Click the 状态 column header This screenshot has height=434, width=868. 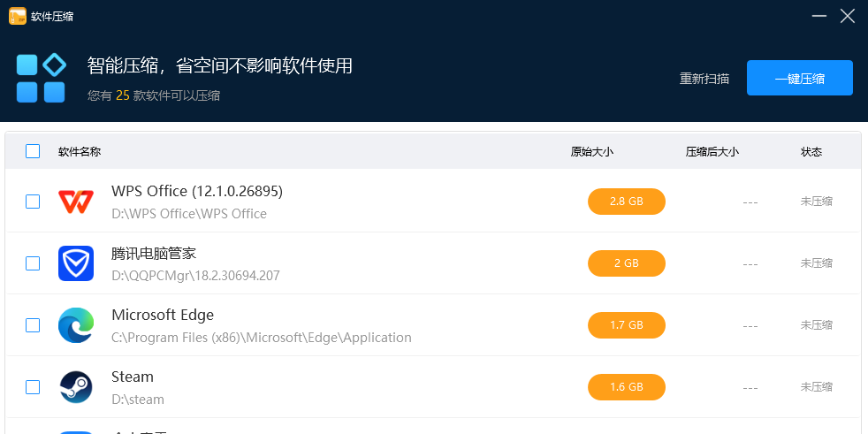tap(811, 152)
